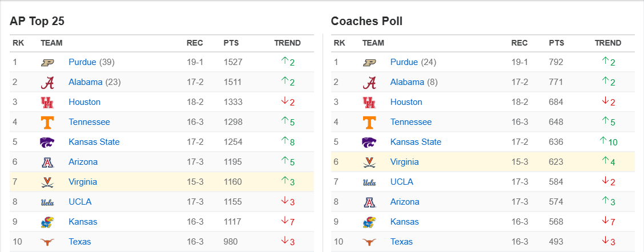Open the Arizona link in Coaches Poll
This screenshot has width=644, height=252.
pos(405,202)
